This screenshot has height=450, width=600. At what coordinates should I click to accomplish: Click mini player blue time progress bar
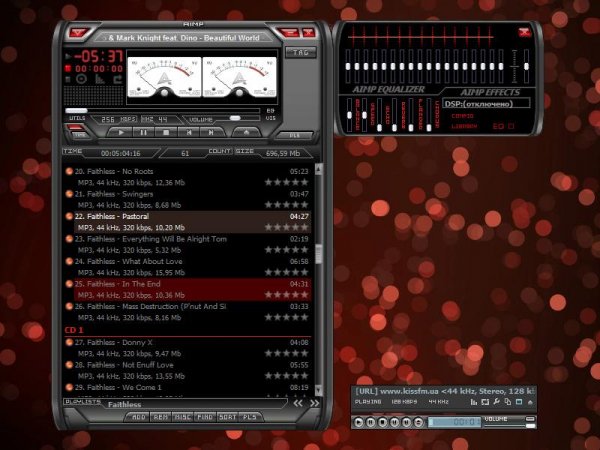455,422
